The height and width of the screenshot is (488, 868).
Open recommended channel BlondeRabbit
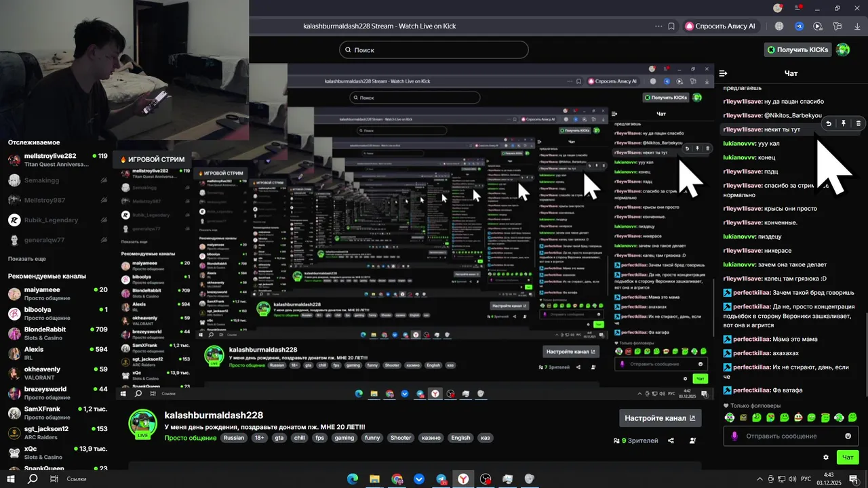tap(58, 333)
